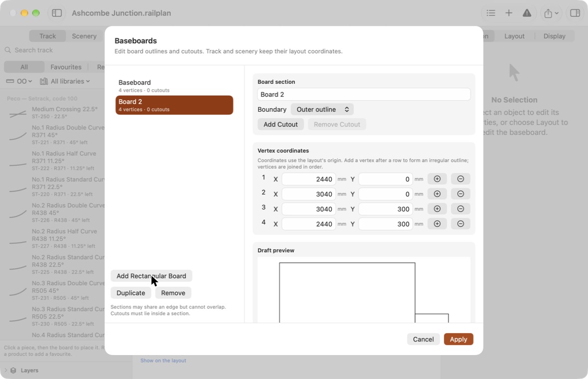The height and width of the screenshot is (379, 588).
Task: Open the warning triangle icon
Action: pos(527,13)
